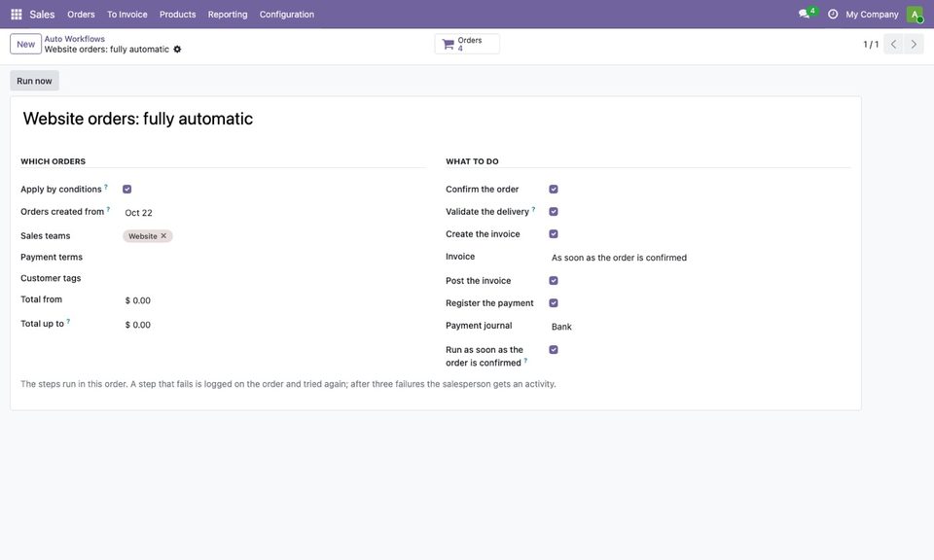Click the Sales app title
The width and height of the screenshot is (934, 560).
(42, 15)
